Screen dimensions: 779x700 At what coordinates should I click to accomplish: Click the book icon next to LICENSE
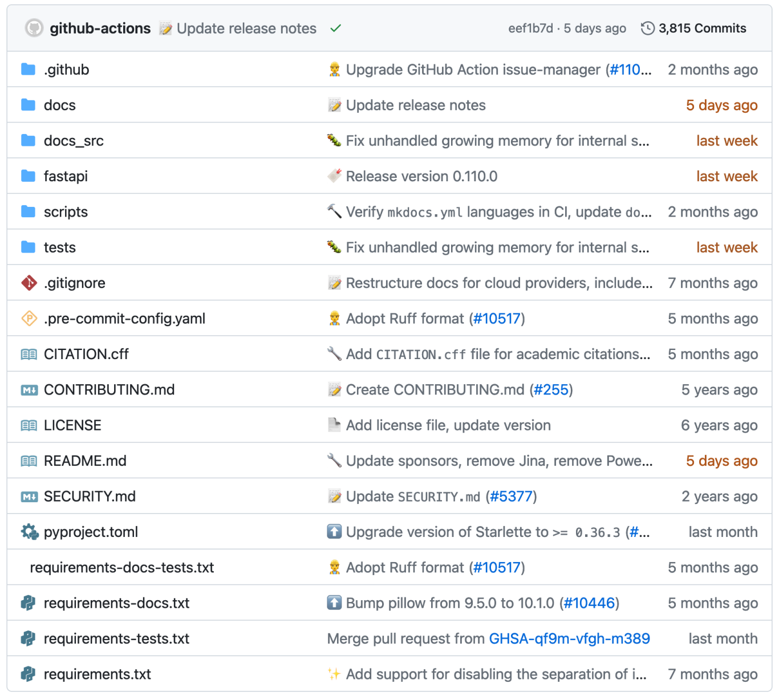click(x=29, y=425)
